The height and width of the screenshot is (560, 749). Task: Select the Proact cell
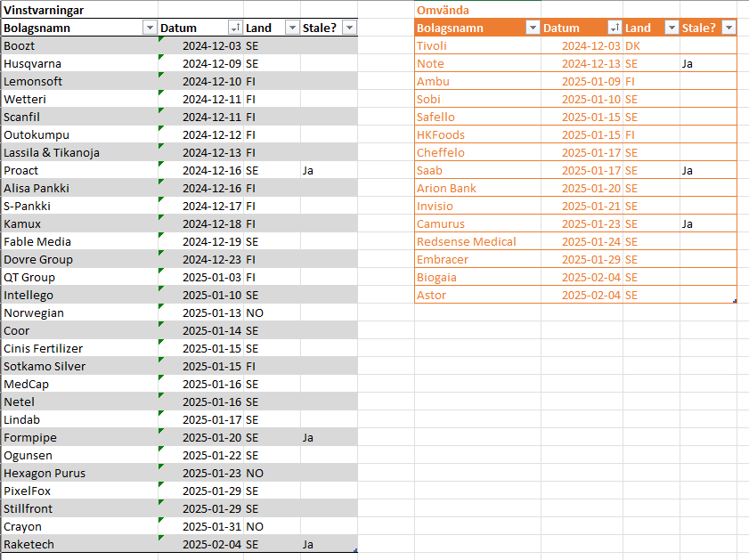pyautogui.click(x=80, y=170)
